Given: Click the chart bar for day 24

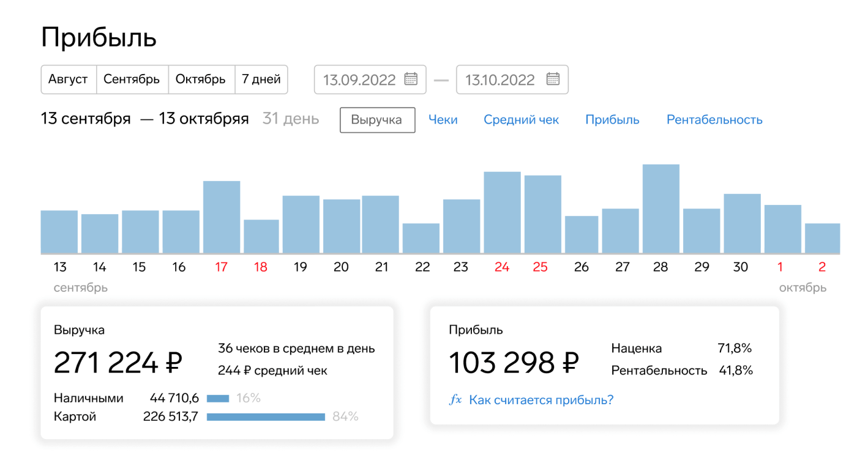Looking at the screenshot, I should 502,213.
